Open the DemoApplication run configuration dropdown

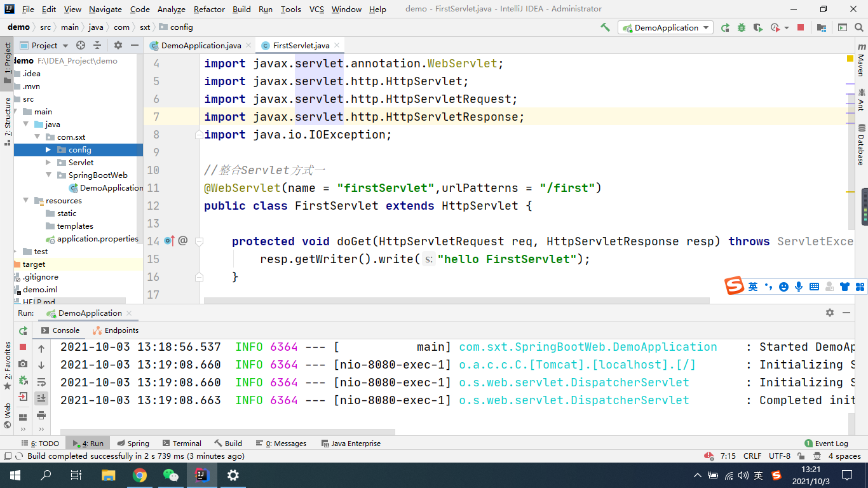click(x=665, y=27)
